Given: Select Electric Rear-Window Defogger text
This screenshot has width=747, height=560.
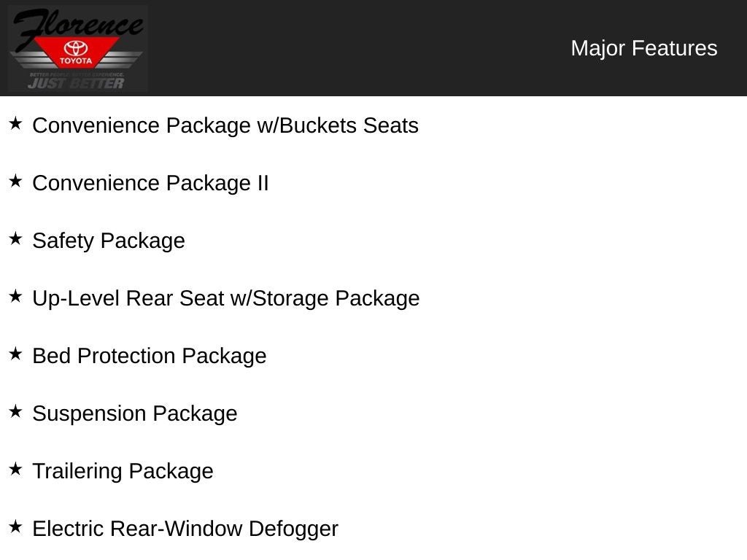Looking at the screenshot, I should coord(185,529).
